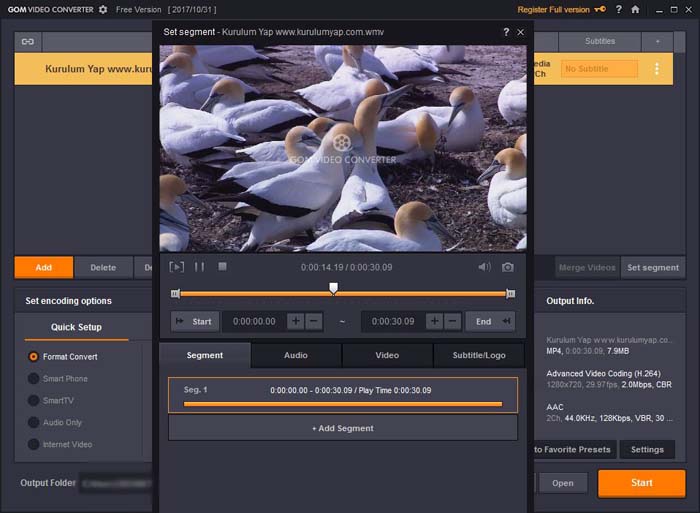Go to the home icon in title bar
The image size is (700, 513).
(635, 9)
